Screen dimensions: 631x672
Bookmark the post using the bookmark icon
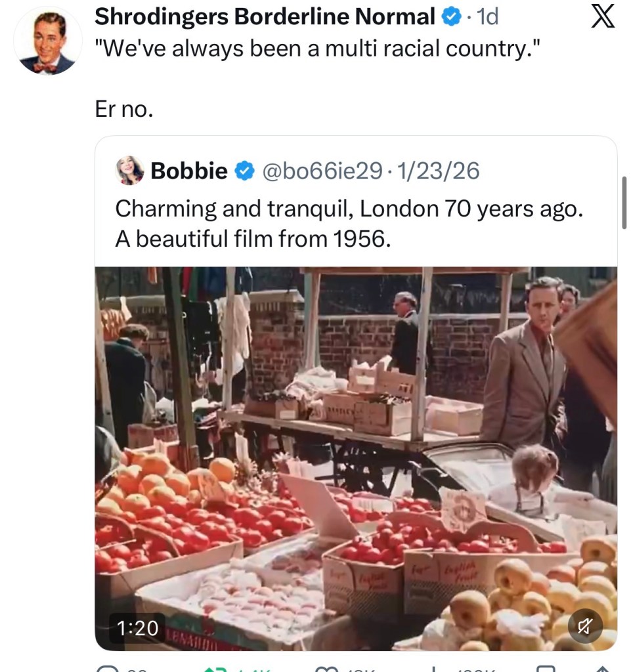pyautogui.click(x=545, y=668)
